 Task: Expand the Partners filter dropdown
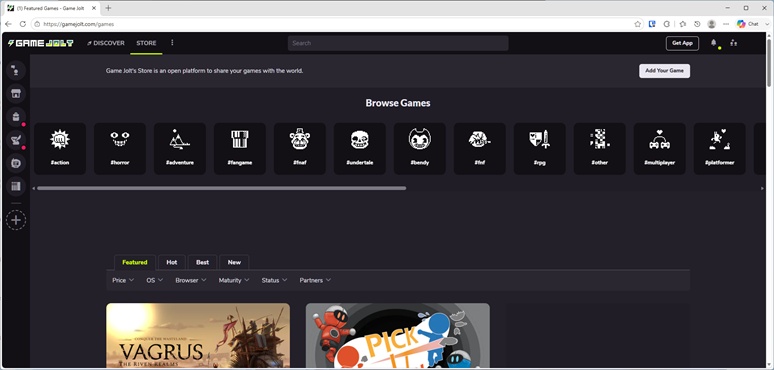[315, 280]
